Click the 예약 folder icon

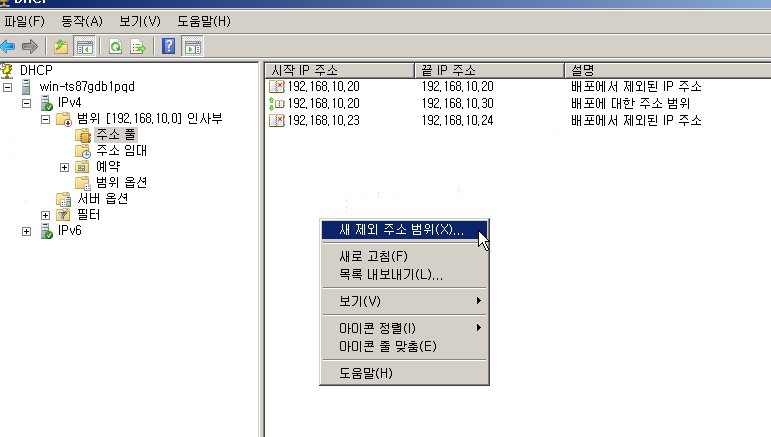[x=82, y=167]
